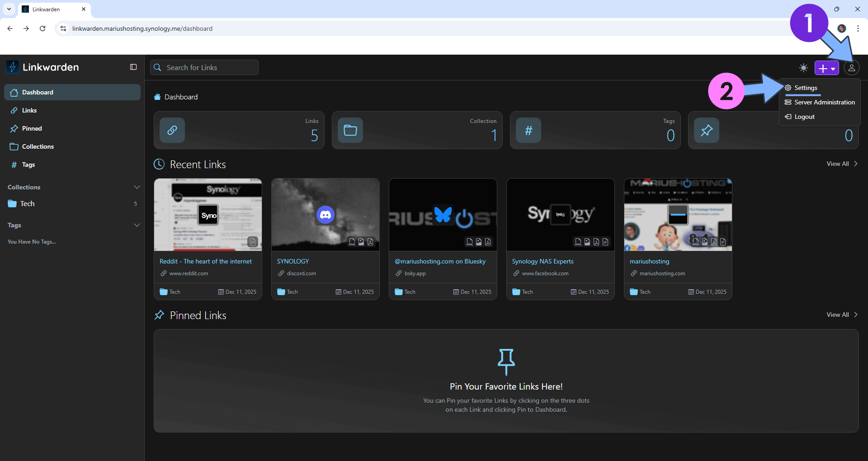Click the purple plus new-item button

pos(826,68)
